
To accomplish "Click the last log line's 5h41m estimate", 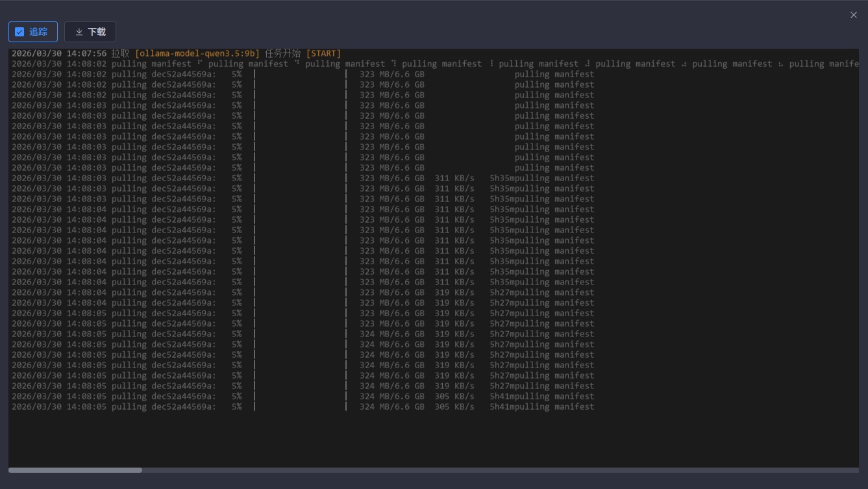I will [502, 407].
